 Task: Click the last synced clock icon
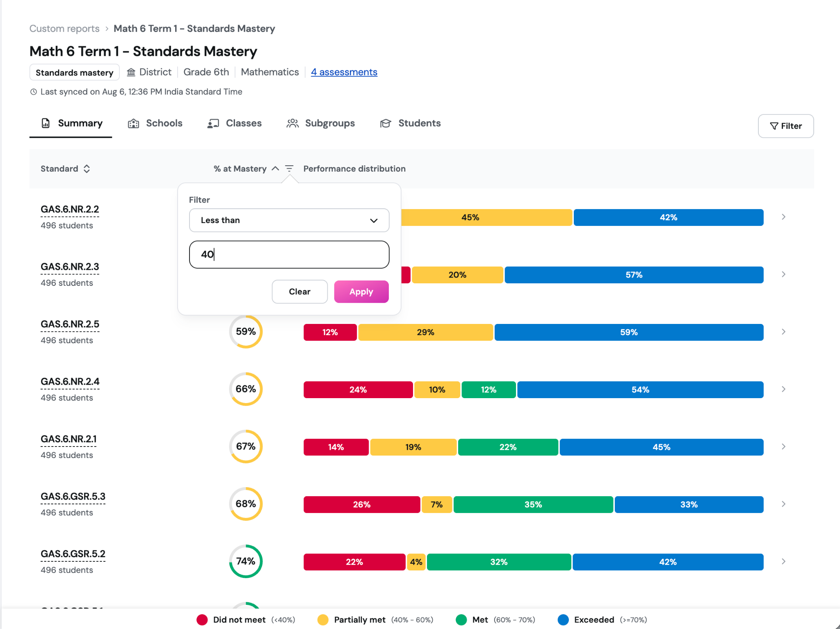(x=34, y=92)
